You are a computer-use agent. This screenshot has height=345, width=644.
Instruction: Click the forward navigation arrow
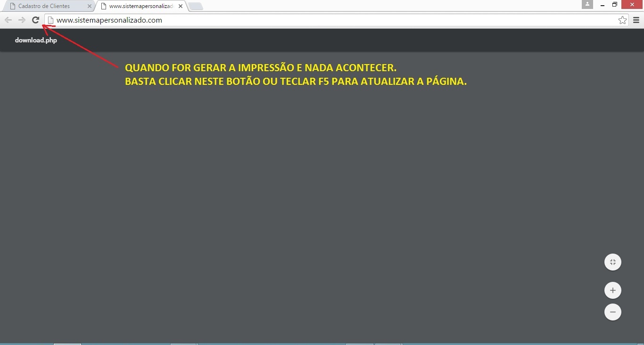click(x=22, y=20)
